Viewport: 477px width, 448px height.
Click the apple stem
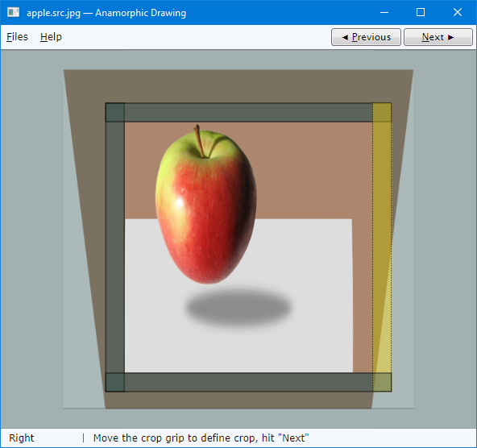[199, 140]
